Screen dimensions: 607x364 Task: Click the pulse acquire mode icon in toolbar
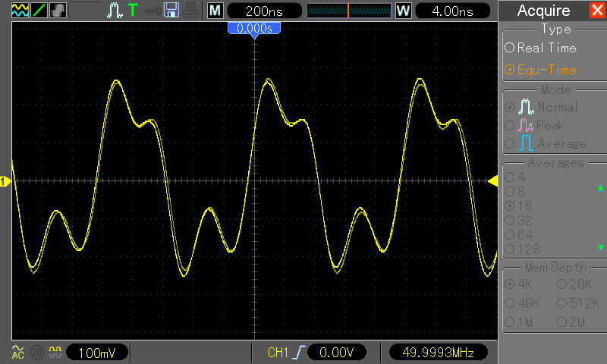click(115, 11)
